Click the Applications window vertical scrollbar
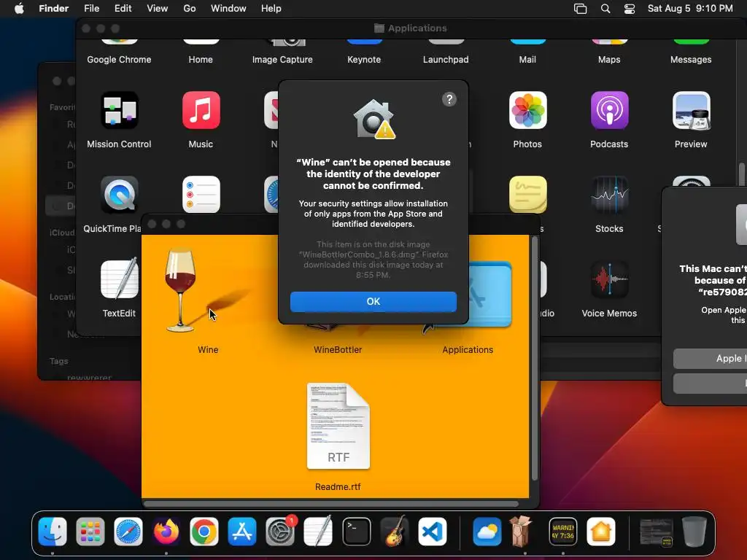Viewport: 747px width, 560px height. point(741,174)
